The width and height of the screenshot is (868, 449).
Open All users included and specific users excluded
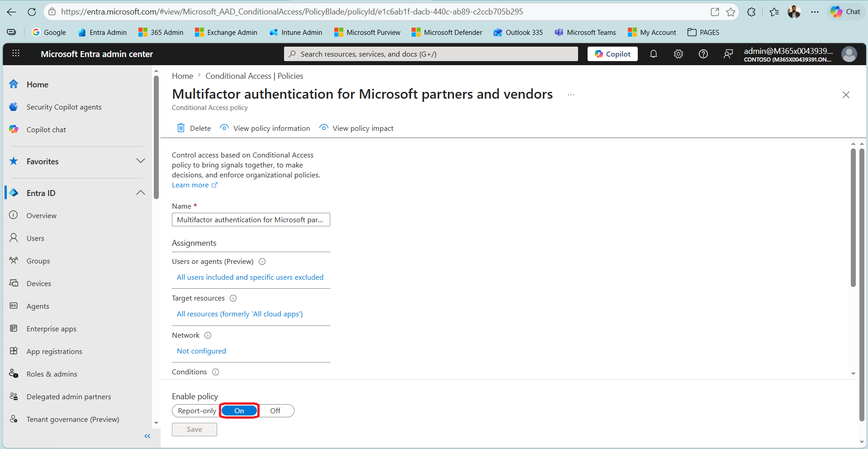click(250, 277)
